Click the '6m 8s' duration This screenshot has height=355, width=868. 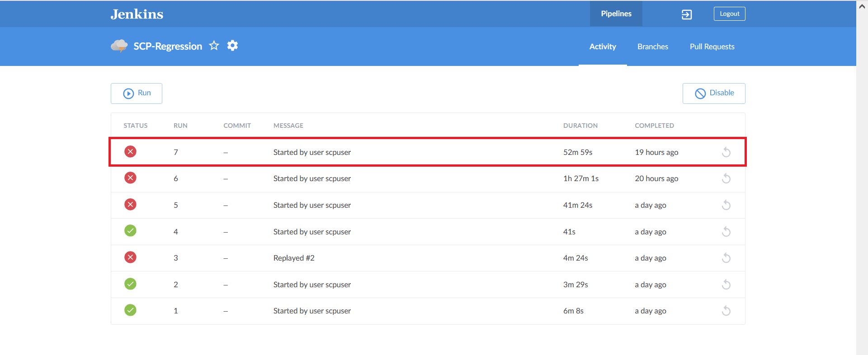[x=573, y=311]
